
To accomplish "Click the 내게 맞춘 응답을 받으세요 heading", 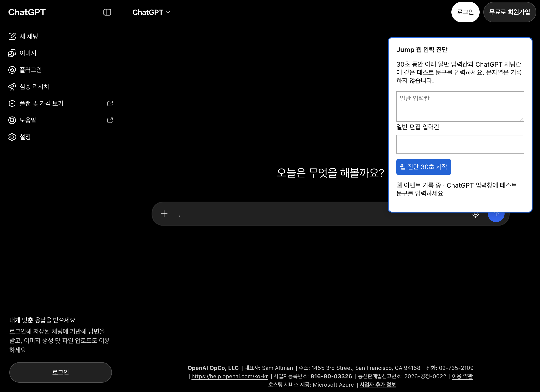I will 42,320.
